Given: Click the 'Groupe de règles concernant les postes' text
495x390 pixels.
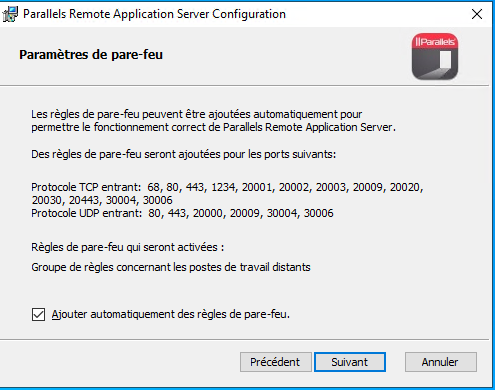Looking at the screenshot, I should pos(171,267).
